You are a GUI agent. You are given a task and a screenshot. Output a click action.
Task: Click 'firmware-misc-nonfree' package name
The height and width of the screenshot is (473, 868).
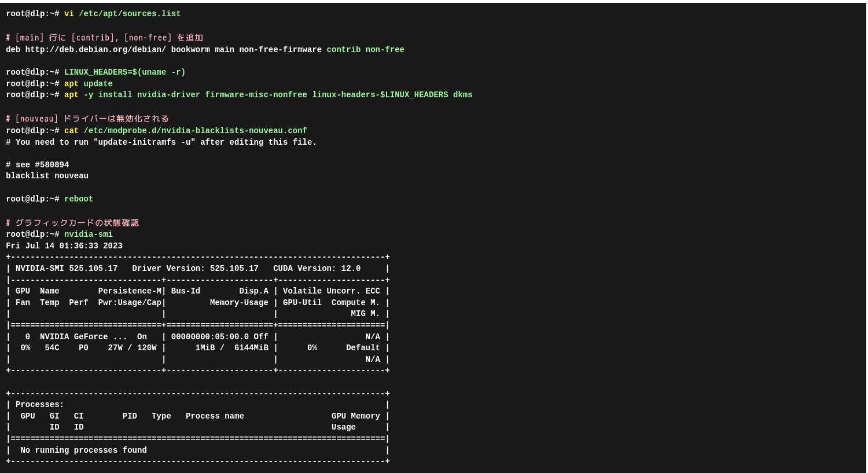click(256, 95)
